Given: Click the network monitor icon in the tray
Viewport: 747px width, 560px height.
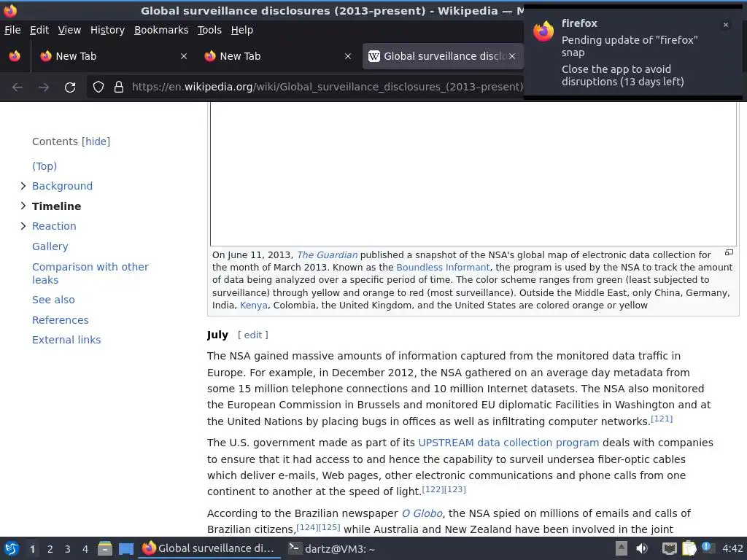Looking at the screenshot, I should pyautogui.click(x=670, y=548).
